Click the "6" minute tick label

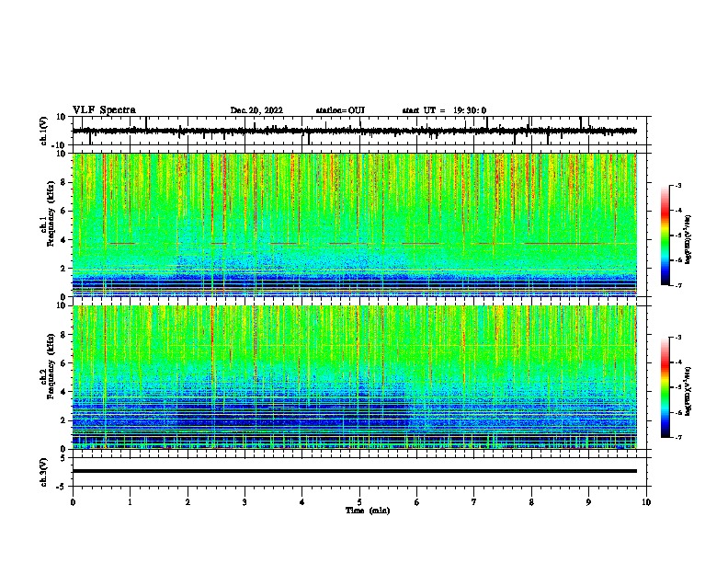(417, 502)
